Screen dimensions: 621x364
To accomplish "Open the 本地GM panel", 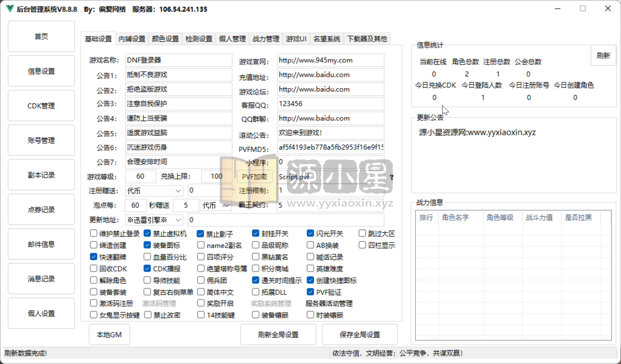I will tap(109, 334).
